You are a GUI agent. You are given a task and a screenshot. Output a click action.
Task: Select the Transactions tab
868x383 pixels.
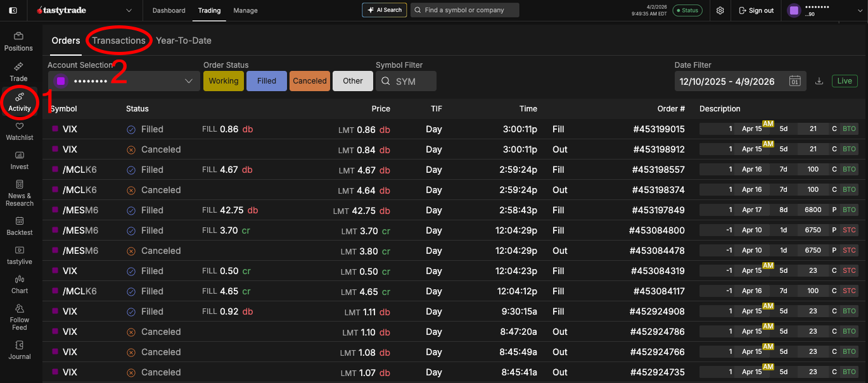tap(118, 41)
